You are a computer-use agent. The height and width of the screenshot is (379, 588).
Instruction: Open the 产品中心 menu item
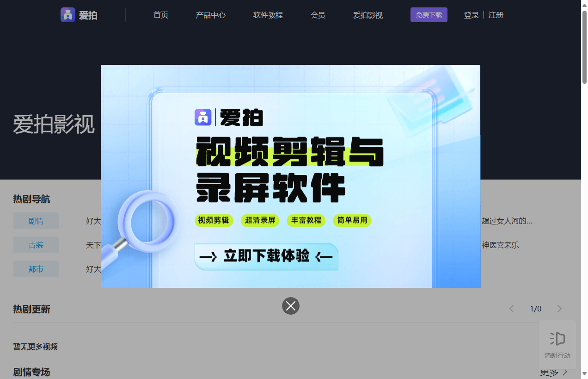click(211, 14)
